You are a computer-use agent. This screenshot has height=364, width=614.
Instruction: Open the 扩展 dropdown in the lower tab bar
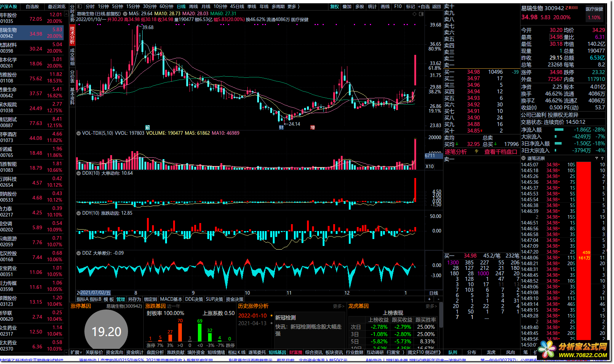[x=76, y=352]
